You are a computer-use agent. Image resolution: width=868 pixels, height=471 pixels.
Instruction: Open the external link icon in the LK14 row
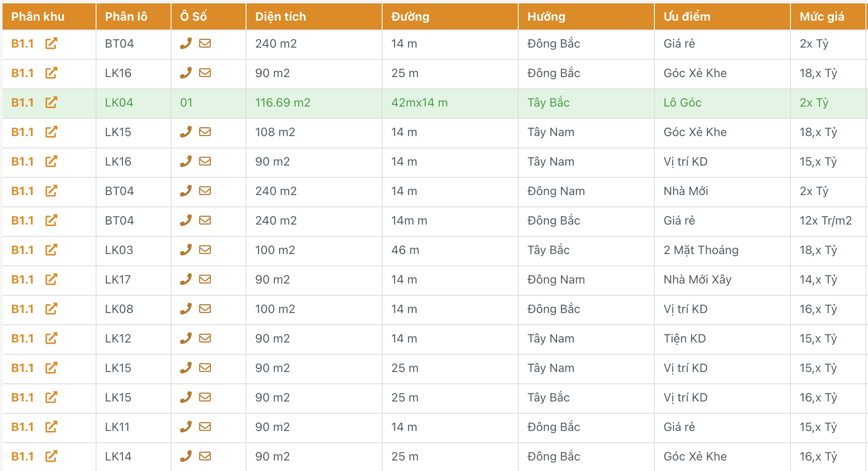(51, 456)
